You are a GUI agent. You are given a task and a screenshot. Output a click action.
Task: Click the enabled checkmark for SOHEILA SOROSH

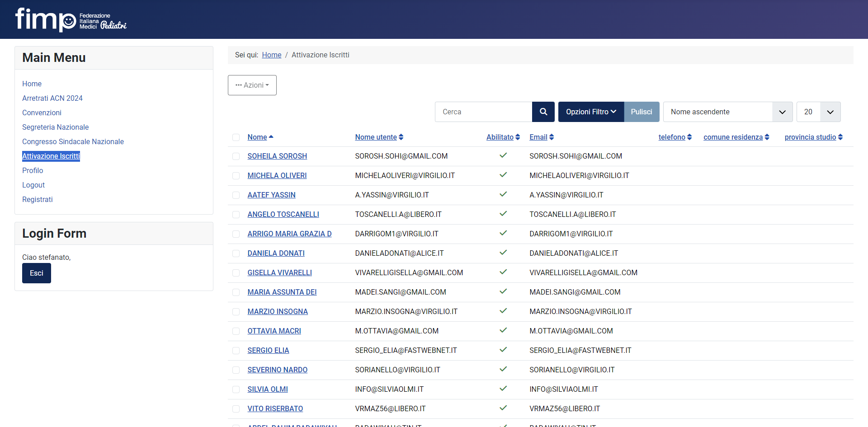[503, 155]
